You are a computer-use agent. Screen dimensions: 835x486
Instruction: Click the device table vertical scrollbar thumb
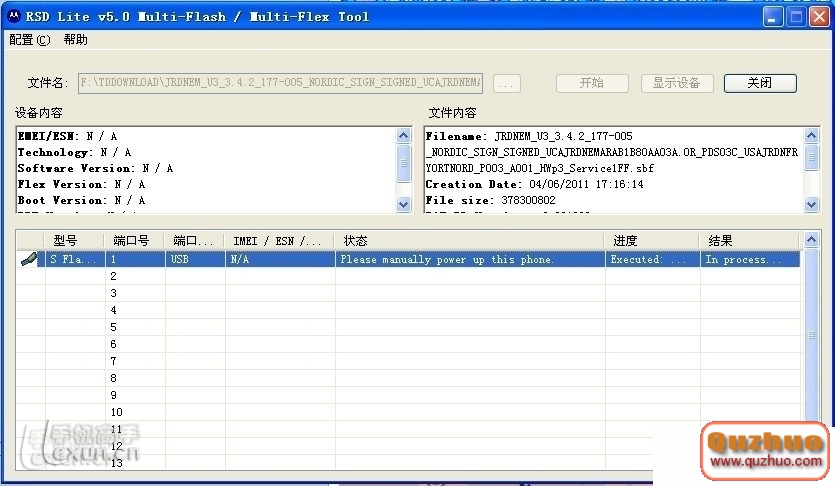[811, 335]
